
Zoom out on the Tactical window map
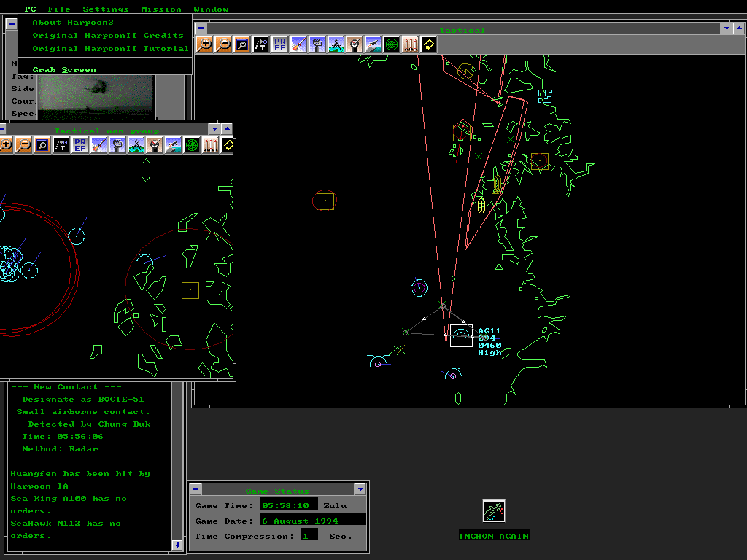[223, 44]
